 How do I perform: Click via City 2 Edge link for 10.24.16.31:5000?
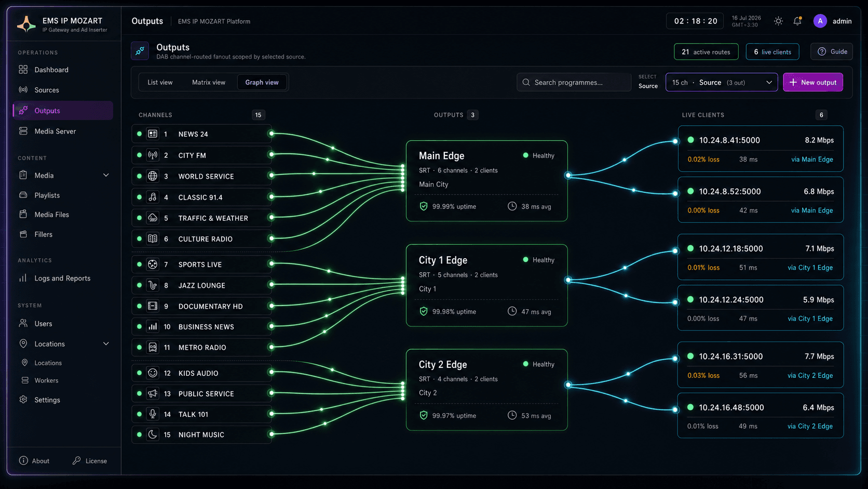[810, 375]
